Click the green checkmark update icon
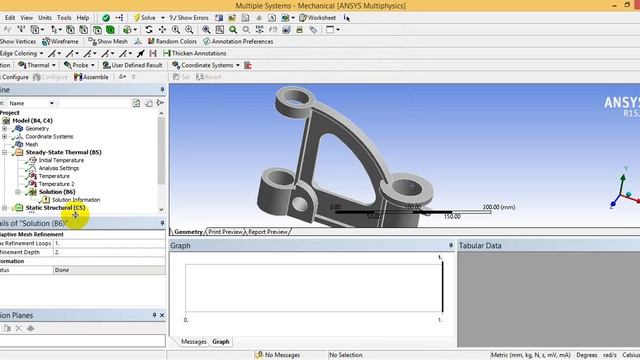 [106, 18]
